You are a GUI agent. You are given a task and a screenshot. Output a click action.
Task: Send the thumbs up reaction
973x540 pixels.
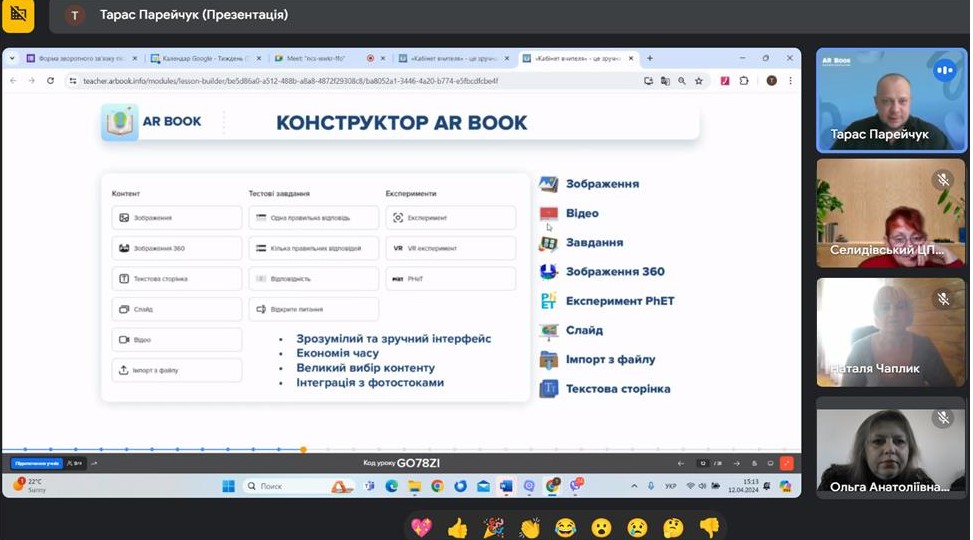(457, 528)
